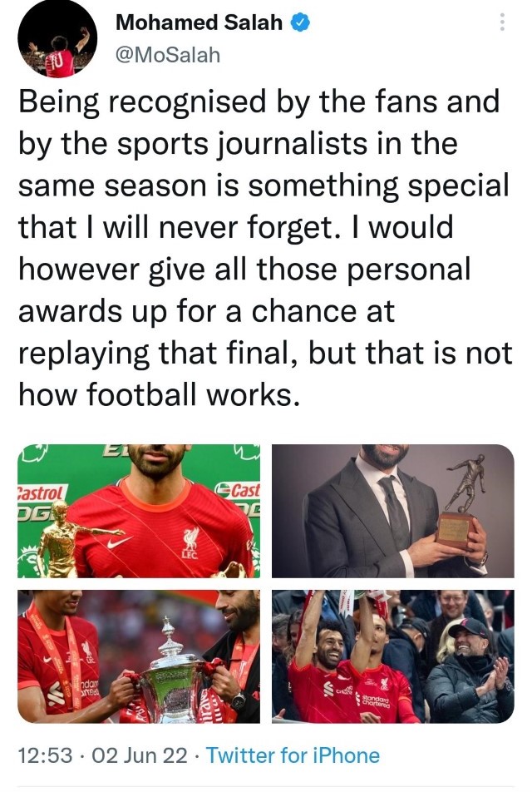Open the Mohamed Salah display name
This screenshot has width=532, height=792.
[199, 22]
